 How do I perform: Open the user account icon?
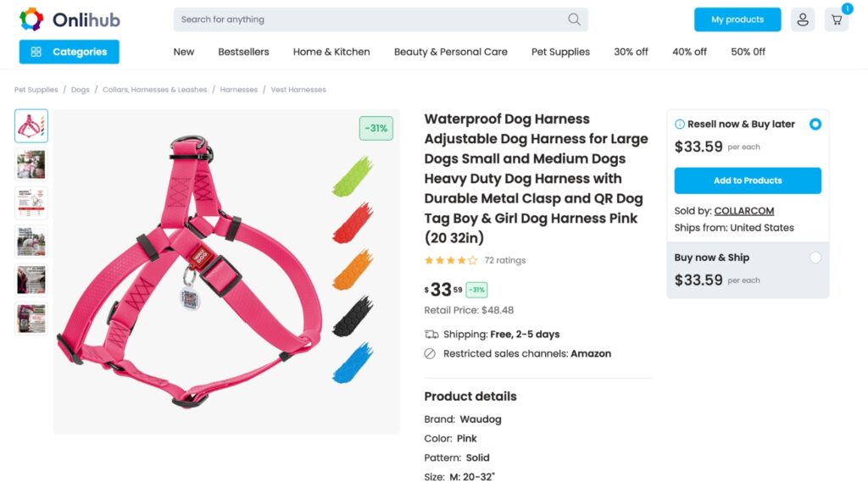coord(802,19)
